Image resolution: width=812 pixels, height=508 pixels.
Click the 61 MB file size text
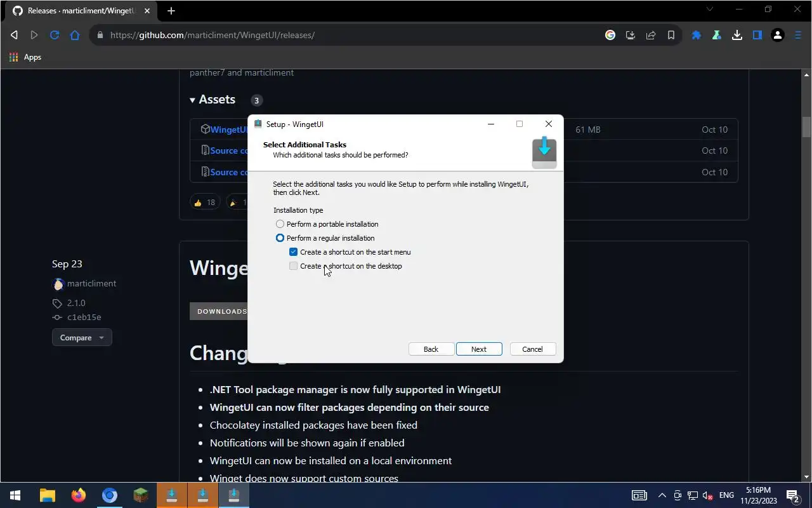click(588, 130)
